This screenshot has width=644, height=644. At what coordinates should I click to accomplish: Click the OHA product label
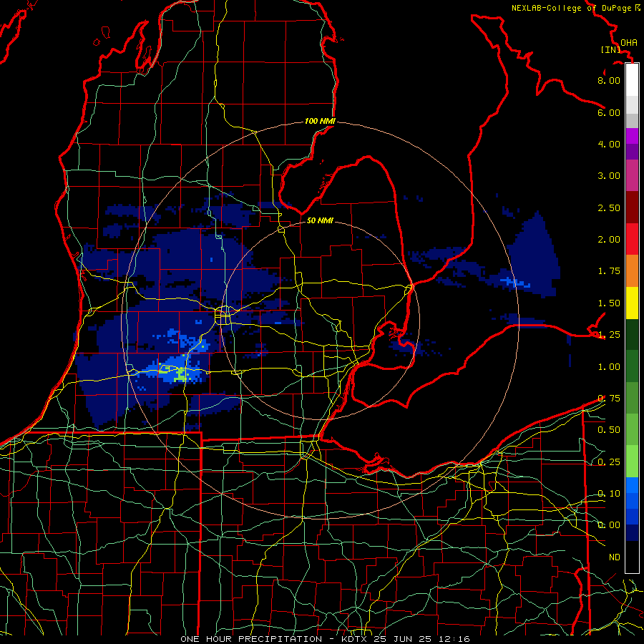(x=629, y=43)
